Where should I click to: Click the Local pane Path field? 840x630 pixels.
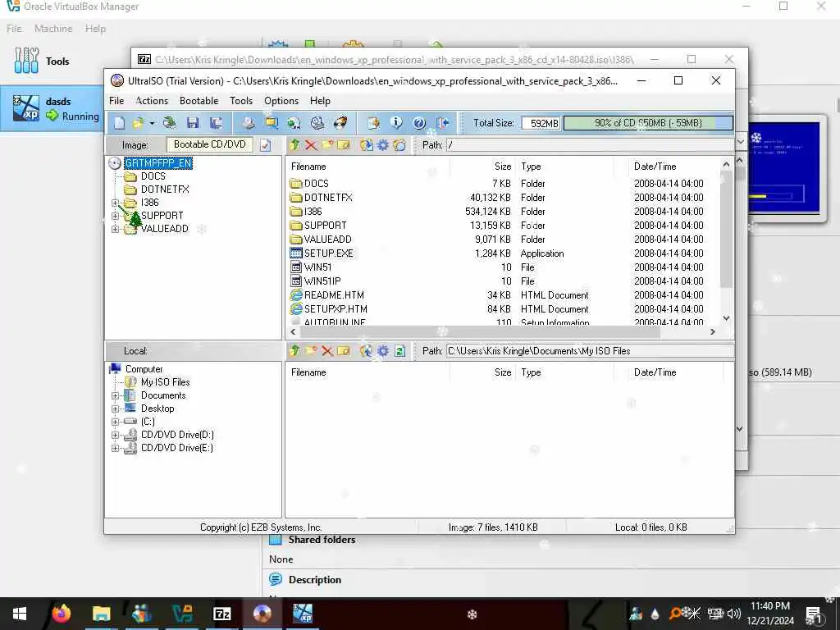pyautogui.click(x=591, y=351)
